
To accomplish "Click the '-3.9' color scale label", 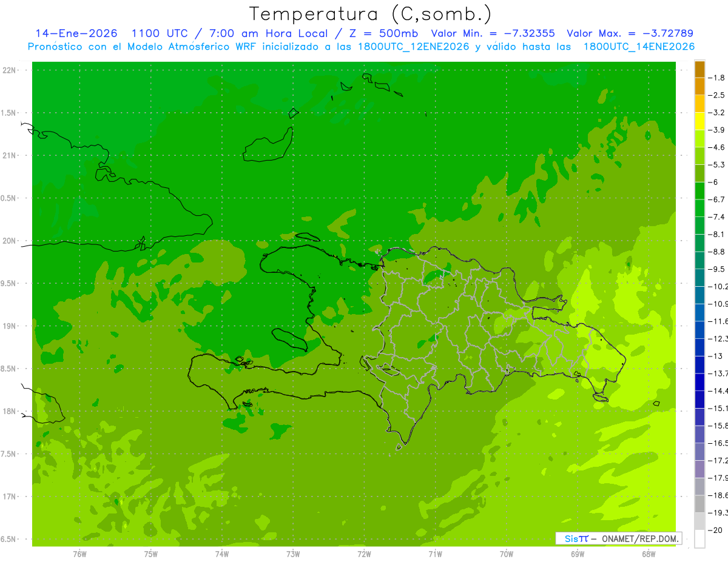I will (x=716, y=130).
